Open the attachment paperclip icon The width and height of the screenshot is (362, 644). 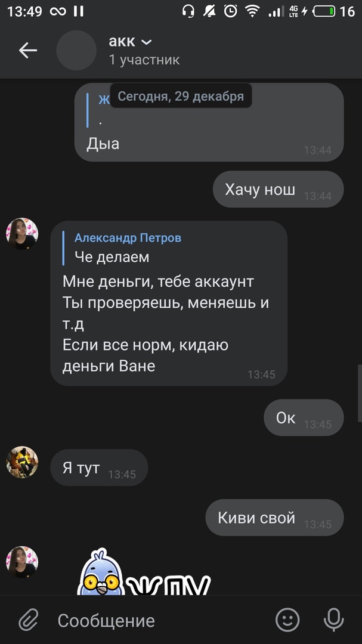tap(29, 620)
